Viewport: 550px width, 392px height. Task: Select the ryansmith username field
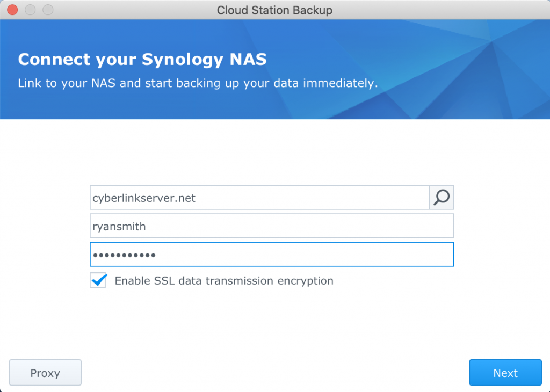pyautogui.click(x=272, y=226)
